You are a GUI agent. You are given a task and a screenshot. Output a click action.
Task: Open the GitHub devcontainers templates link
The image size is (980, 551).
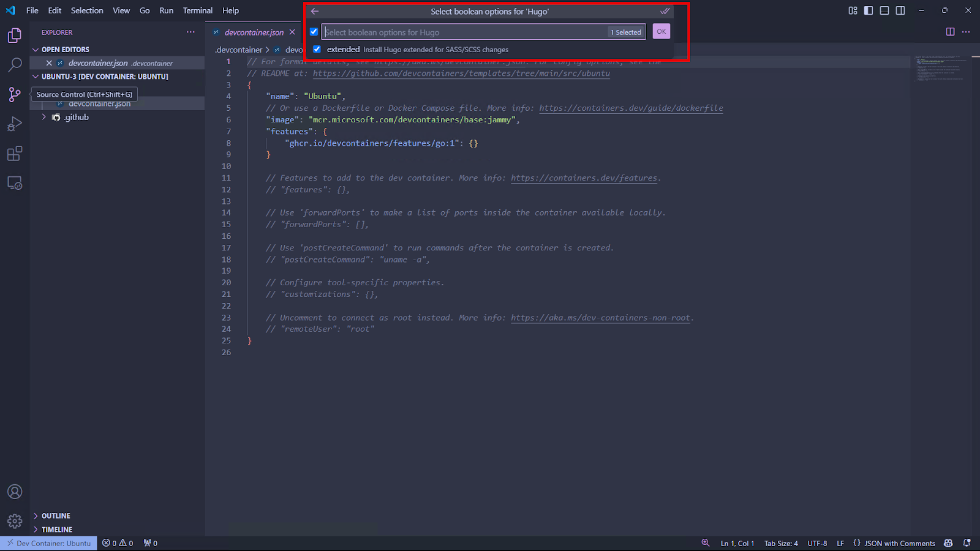[461, 73]
